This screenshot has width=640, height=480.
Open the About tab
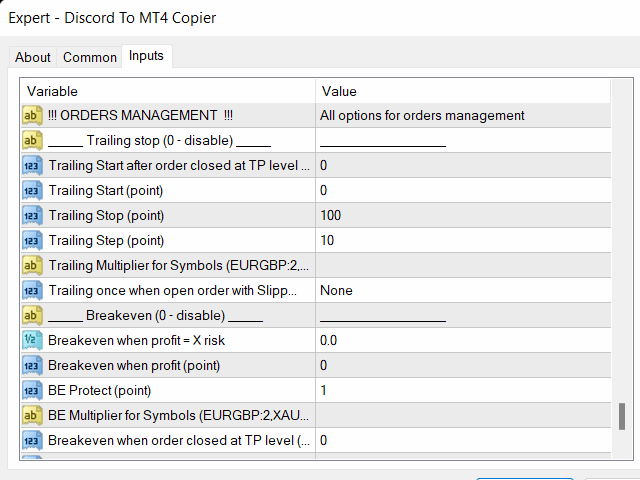pos(33,57)
